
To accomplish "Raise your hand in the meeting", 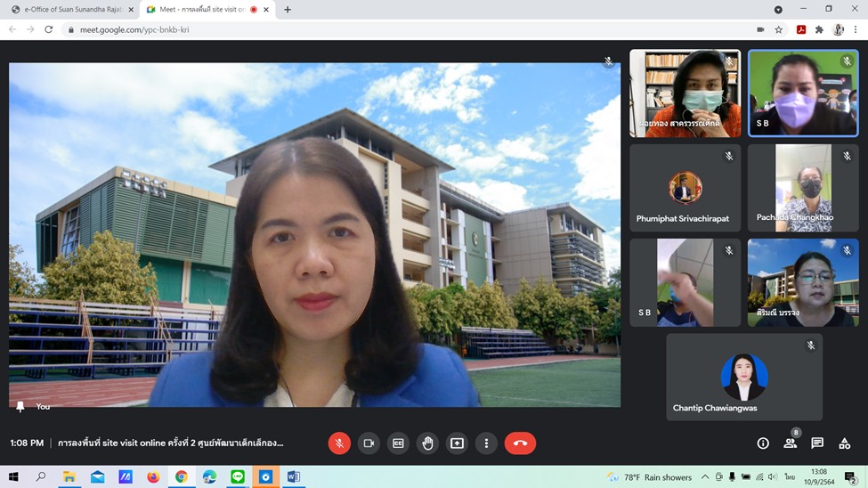I will point(427,443).
